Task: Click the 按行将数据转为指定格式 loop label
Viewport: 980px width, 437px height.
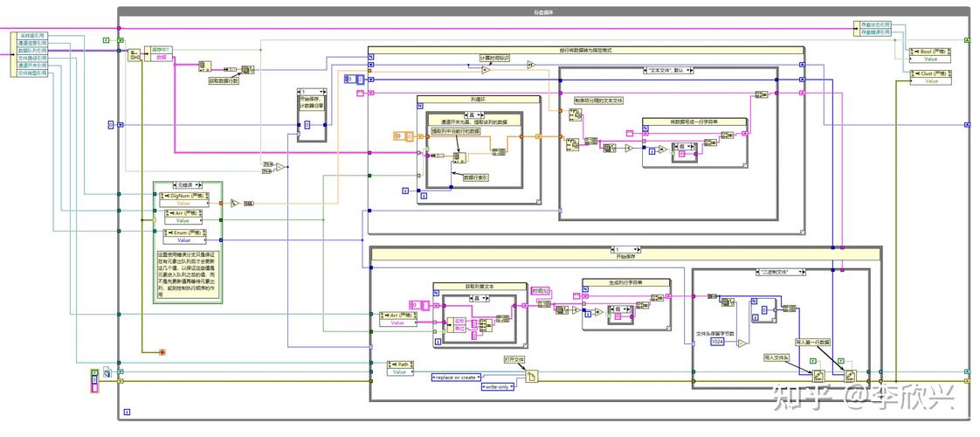Action: click(585, 50)
